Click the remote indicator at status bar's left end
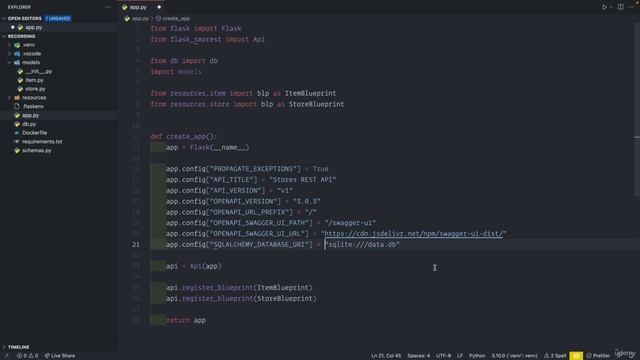Image resolution: width=640 pixels, height=360 pixels. 7,356
